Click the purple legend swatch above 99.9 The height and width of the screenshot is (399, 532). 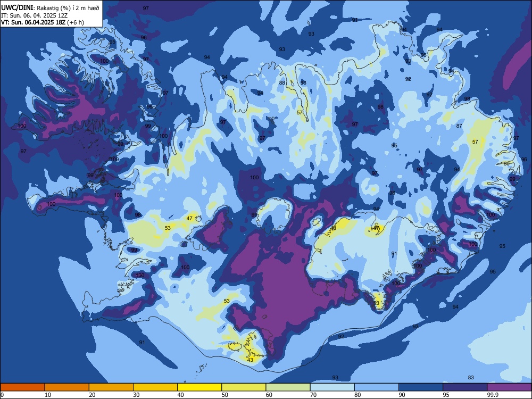click(x=509, y=387)
